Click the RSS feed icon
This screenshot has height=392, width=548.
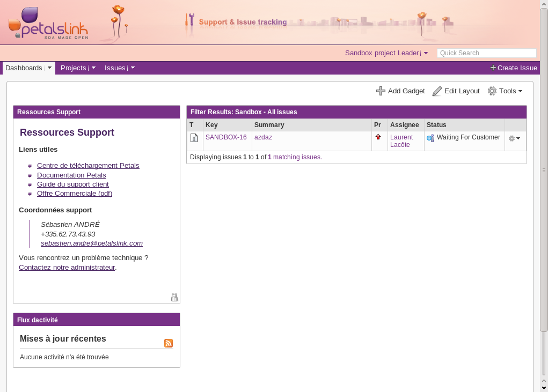[x=169, y=343]
